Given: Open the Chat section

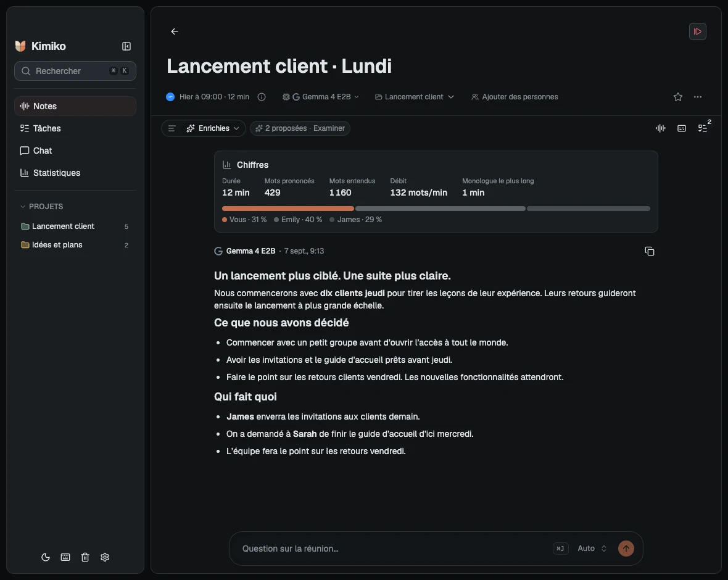Looking at the screenshot, I should point(75,151).
